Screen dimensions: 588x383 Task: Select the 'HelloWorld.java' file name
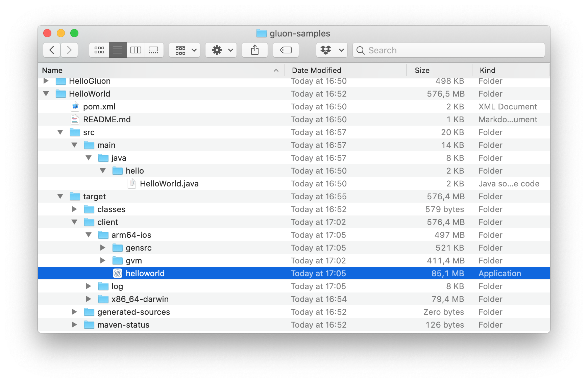[169, 184]
